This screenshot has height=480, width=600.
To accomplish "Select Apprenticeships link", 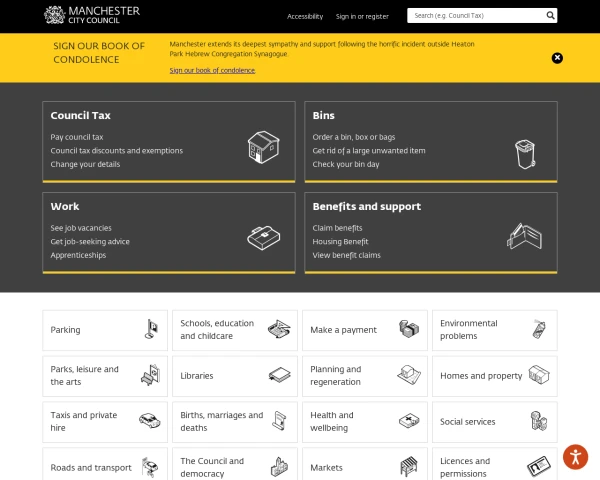I will point(78,255).
